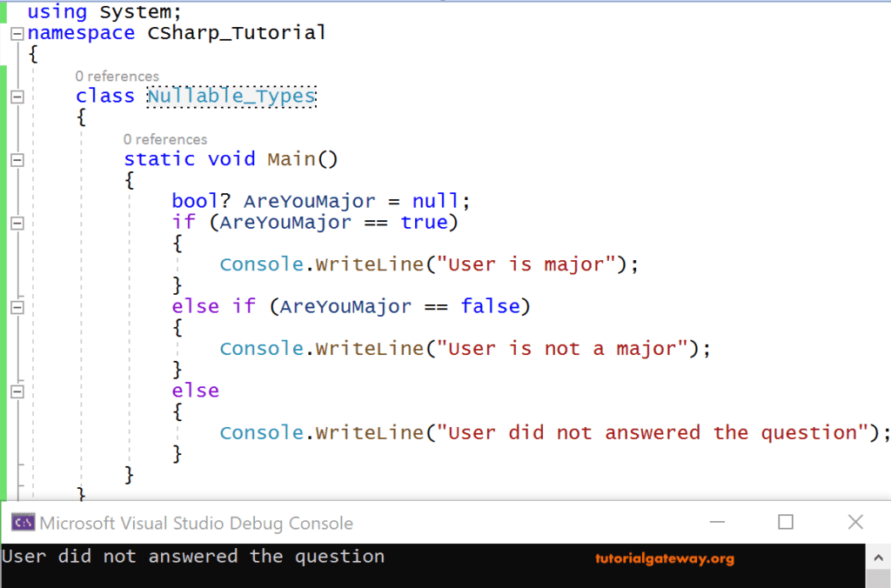Collapse the namespace CSharp_Tutorial region
Image resolution: width=891 pixels, height=588 pixels.
16,33
